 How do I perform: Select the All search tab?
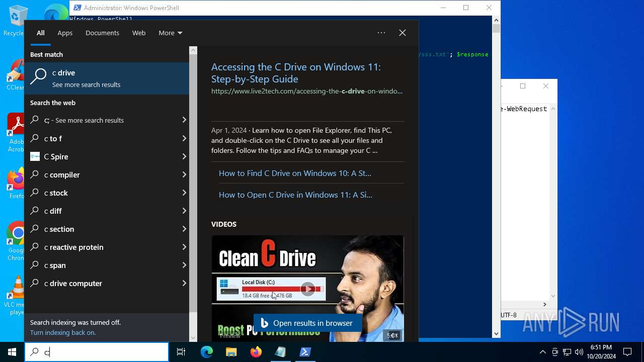(x=41, y=33)
